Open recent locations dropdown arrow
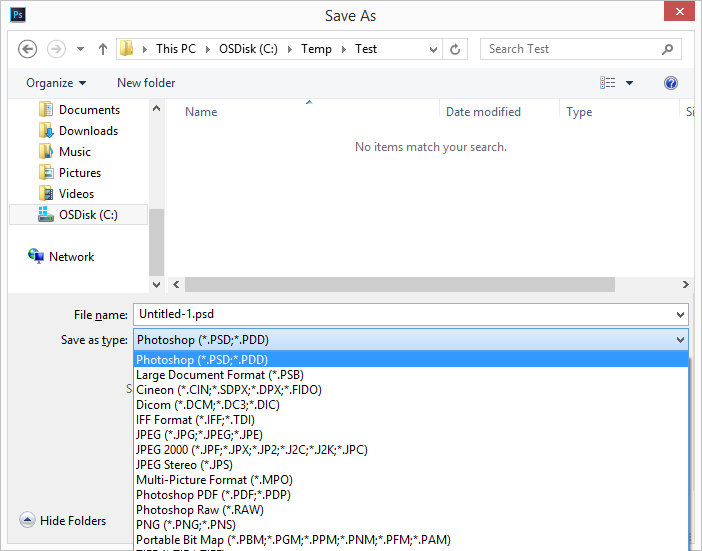This screenshot has width=702, height=551. tap(81, 49)
